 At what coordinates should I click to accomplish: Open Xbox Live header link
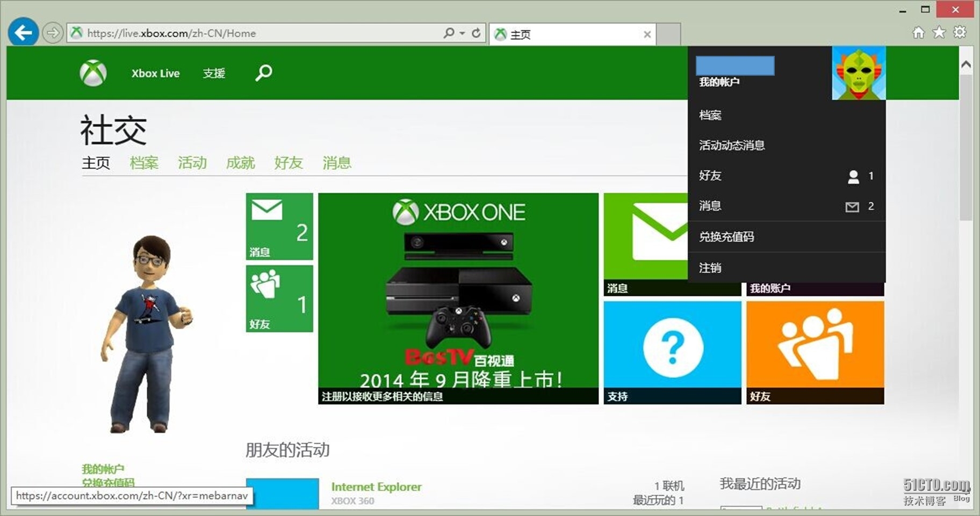click(x=155, y=73)
